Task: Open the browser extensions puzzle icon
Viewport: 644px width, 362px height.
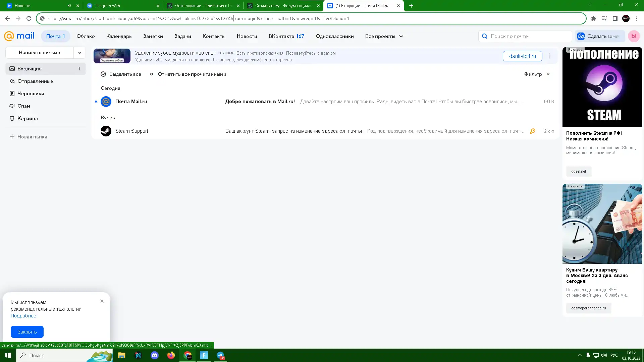Action: click(593, 18)
